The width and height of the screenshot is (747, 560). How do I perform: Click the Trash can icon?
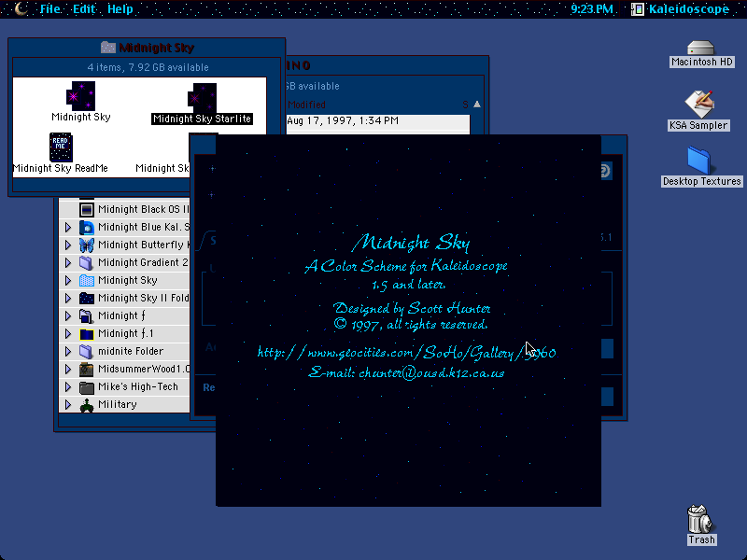coord(699,519)
